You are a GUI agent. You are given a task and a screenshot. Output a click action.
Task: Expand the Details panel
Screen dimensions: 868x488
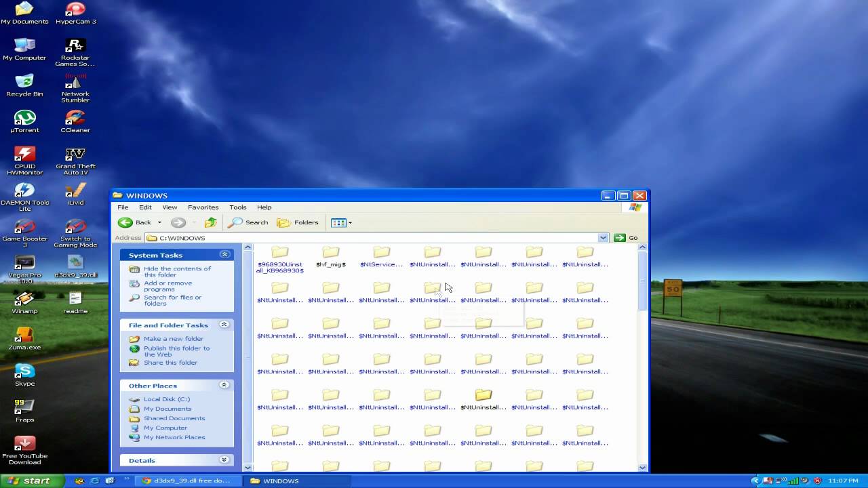224,460
